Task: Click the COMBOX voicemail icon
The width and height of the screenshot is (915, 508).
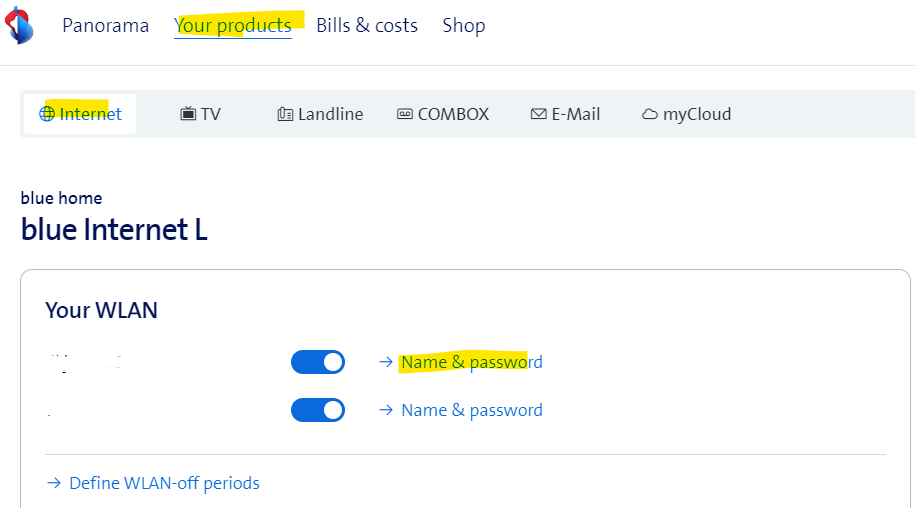Action: pos(405,114)
